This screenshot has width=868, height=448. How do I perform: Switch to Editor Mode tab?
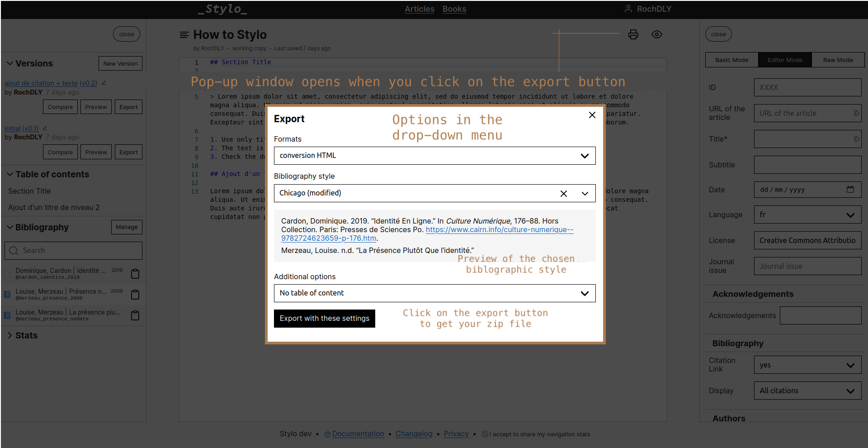click(785, 60)
